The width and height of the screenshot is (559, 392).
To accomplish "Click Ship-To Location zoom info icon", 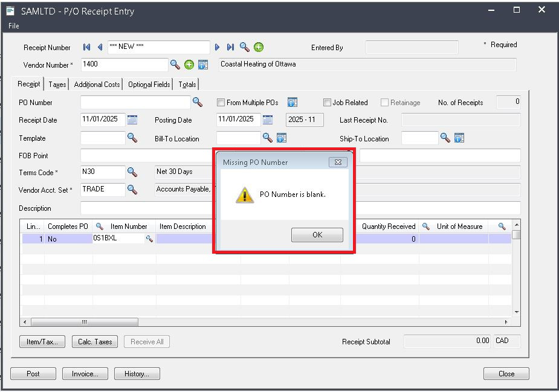I will pos(459,138).
